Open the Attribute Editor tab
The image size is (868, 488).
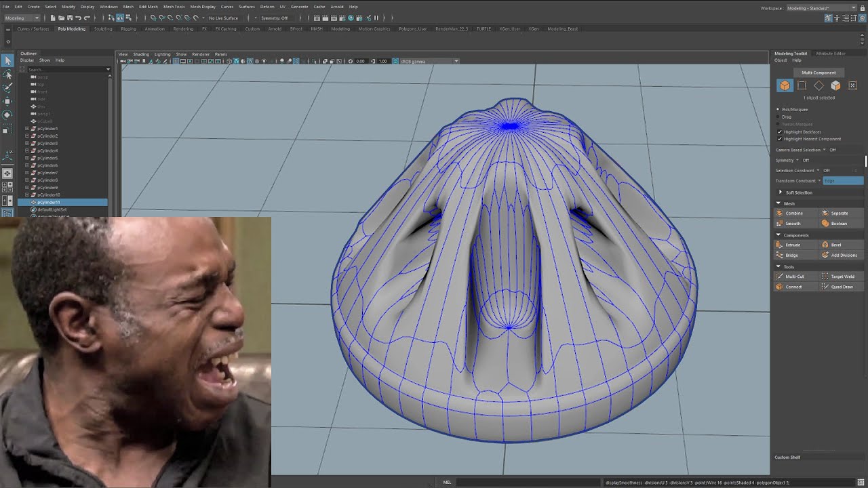pyautogui.click(x=830, y=54)
